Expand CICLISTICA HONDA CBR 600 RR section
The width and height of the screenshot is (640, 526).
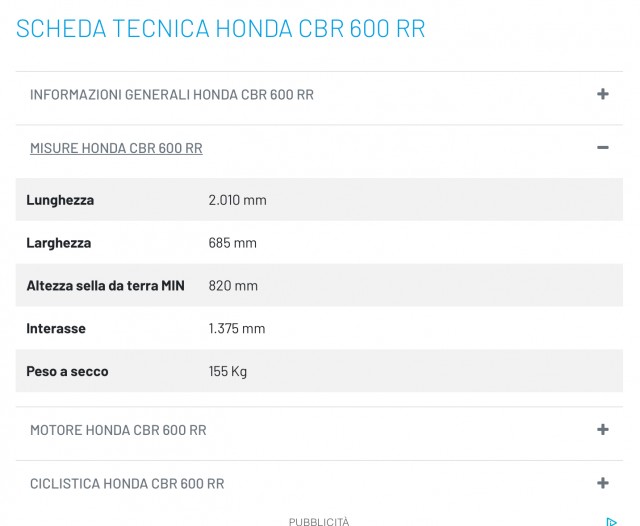[x=127, y=485]
